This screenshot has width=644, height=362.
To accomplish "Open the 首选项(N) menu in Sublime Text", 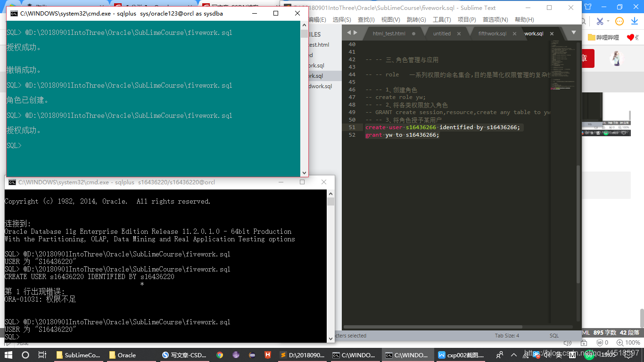I will click(x=495, y=20).
